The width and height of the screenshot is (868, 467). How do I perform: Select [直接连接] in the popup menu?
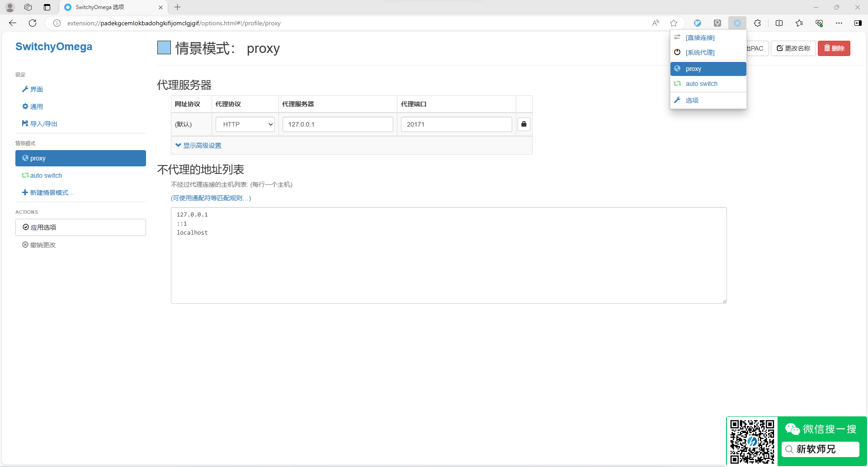click(x=700, y=38)
